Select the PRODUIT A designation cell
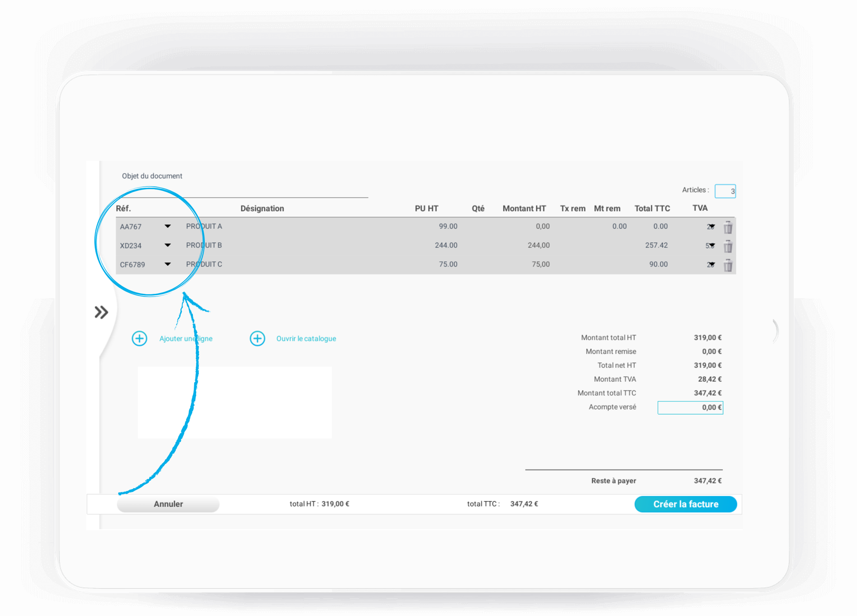Viewport: 857px width, 616px height. (x=204, y=226)
